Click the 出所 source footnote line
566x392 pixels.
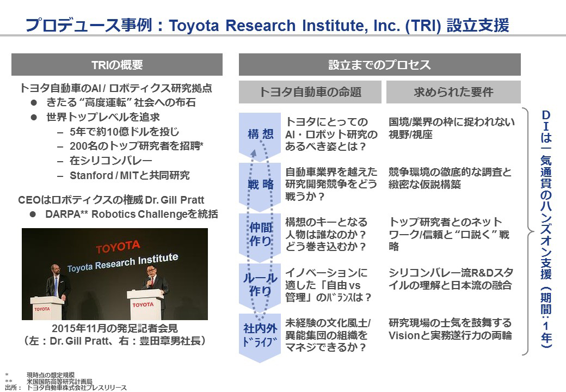(x=66, y=388)
